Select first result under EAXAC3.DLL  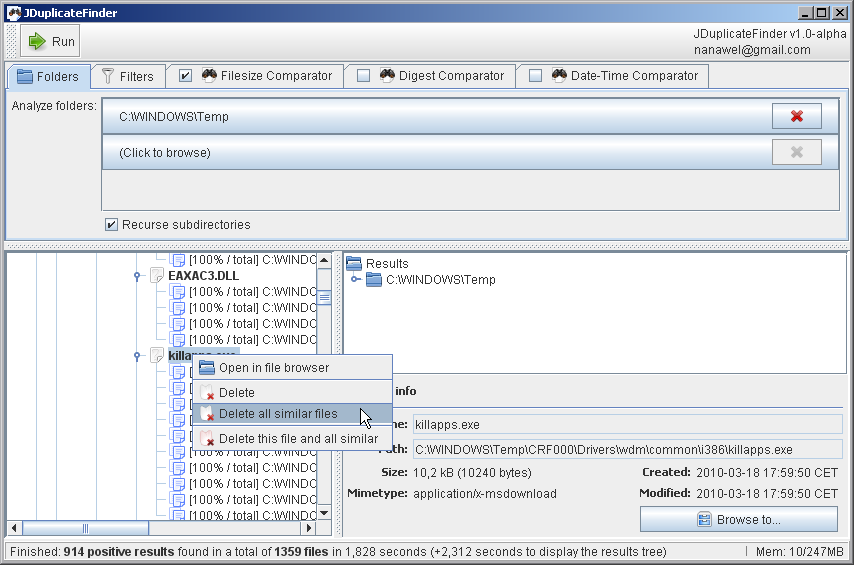coord(252,291)
